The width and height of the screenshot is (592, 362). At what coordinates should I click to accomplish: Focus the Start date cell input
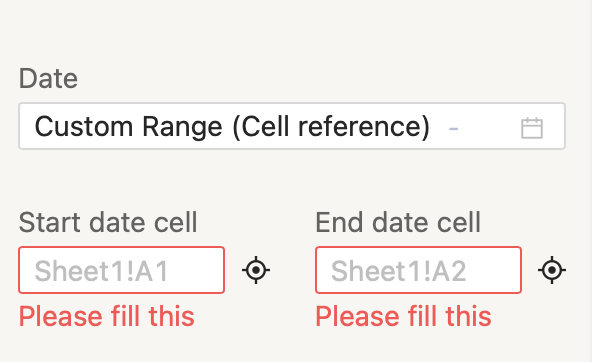click(x=122, y=270)
